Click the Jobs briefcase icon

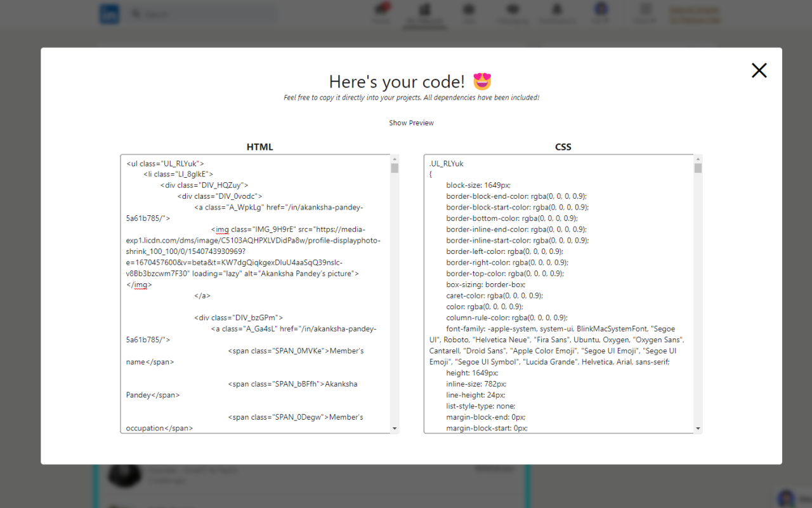point(468,13)
